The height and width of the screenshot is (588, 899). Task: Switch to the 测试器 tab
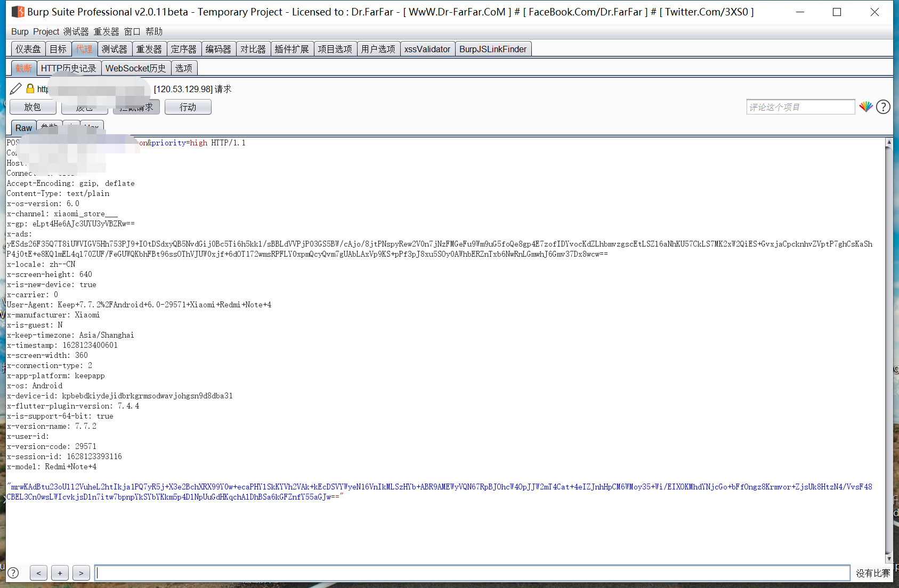point(115,49)
